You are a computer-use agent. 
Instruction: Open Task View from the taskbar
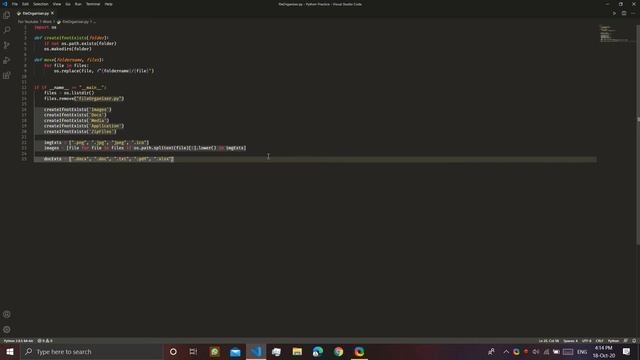(x=193, y=351)
